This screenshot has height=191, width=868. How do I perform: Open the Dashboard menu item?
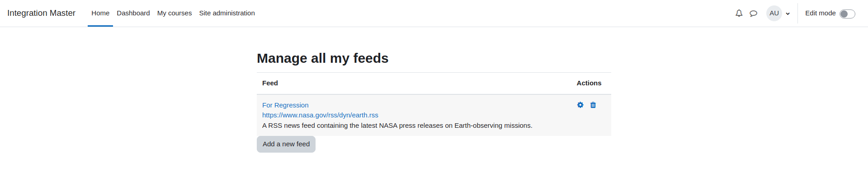(x=133, y=13)
